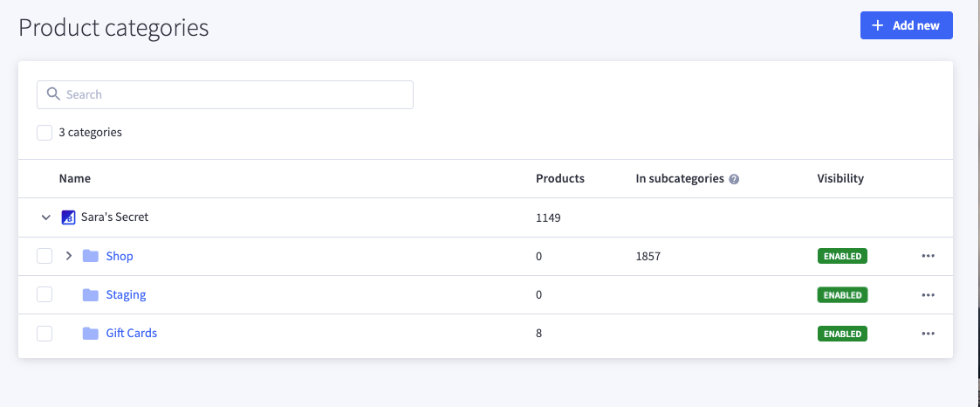This screenshot has width=980, height=407.
Task: Click the Visibility column header
Action: point(840,179)
